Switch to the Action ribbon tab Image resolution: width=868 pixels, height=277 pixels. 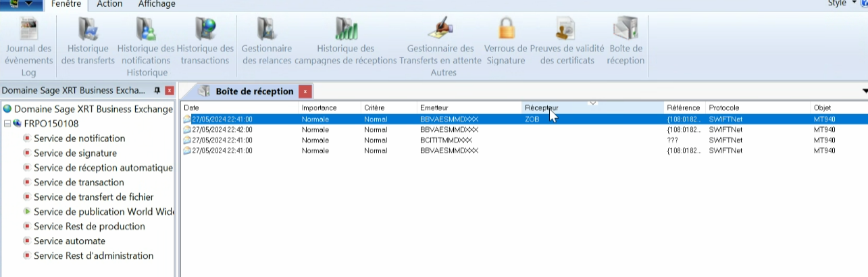tap(109, 4)
